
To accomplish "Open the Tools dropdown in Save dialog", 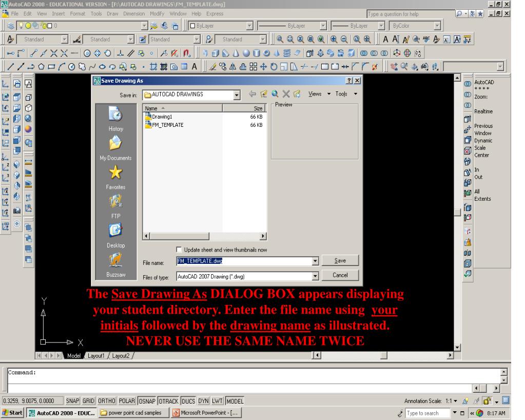I will tap(346, 94).
